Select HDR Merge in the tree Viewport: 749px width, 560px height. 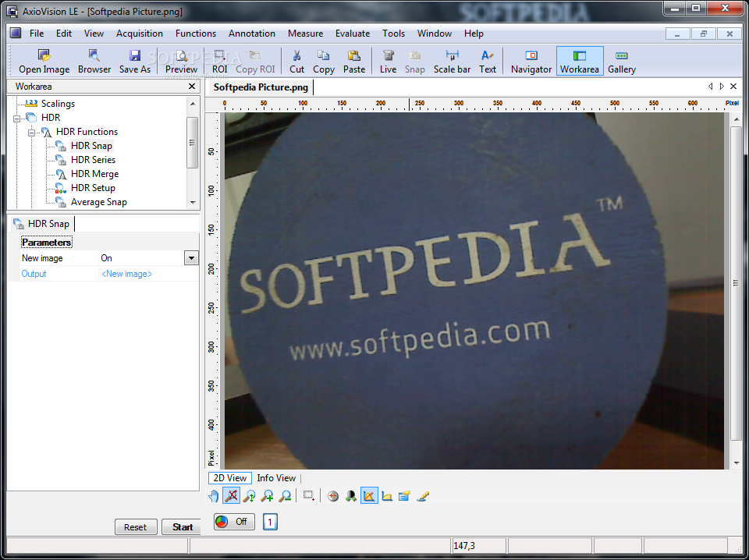tap(94, 174)
